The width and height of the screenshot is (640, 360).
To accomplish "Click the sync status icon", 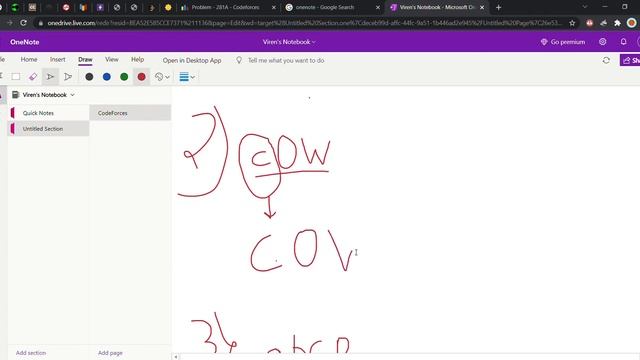I will 606,60.
